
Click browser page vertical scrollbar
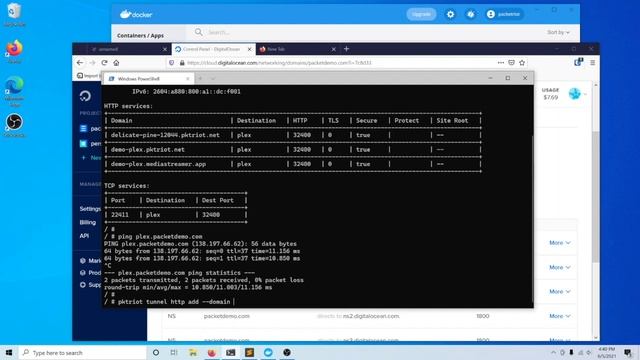(x=596, y=196)
